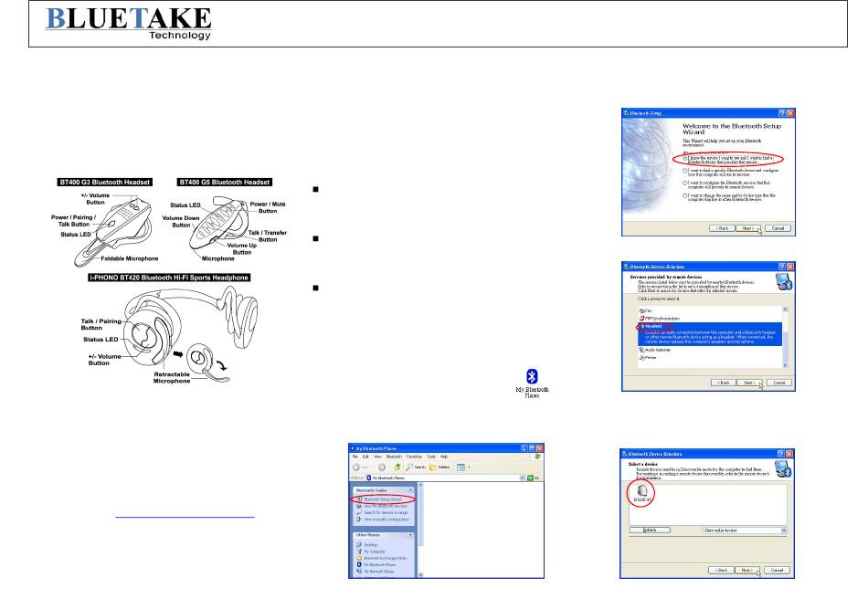This screenshot has height=609, width=868.
Task: Open My Computer under Other Places
Action: [x=371, y=551]
